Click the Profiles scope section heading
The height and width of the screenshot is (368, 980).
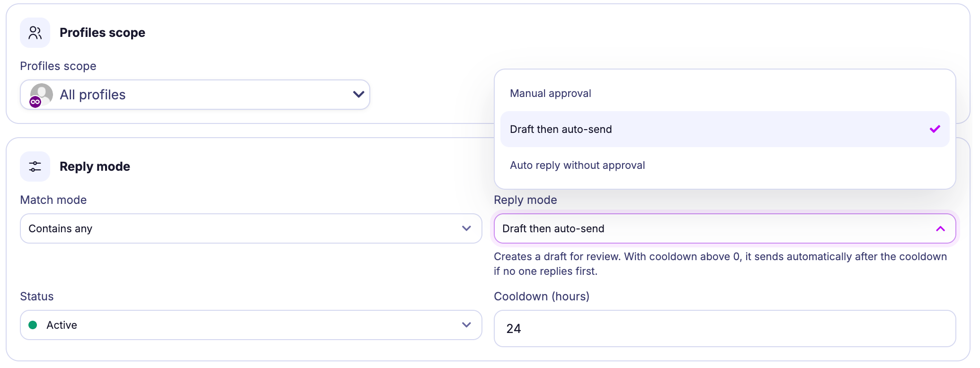pyautogui.click(x=102, y=33)
